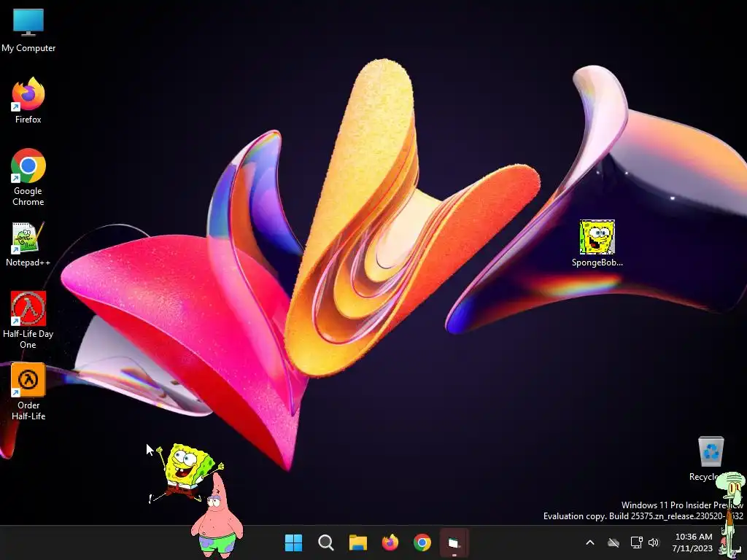Open the clock showing 10:36 AM
The image size is (747, 560).
pyautogui.click(x=693, y=542)
